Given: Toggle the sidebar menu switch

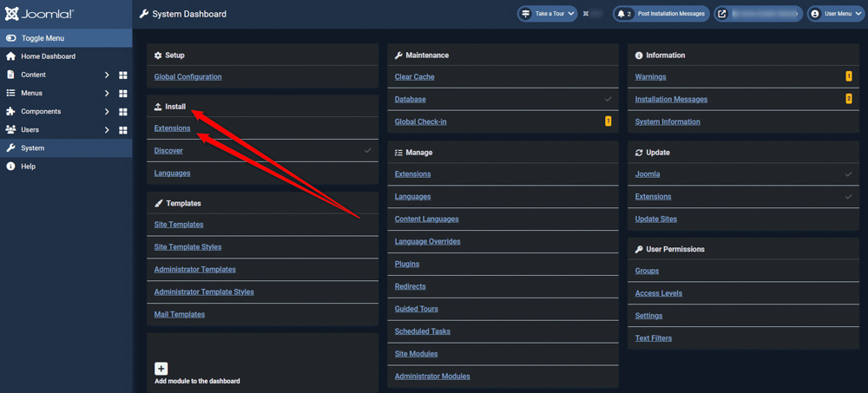Looking at the screenshot, I should (11, 38).
